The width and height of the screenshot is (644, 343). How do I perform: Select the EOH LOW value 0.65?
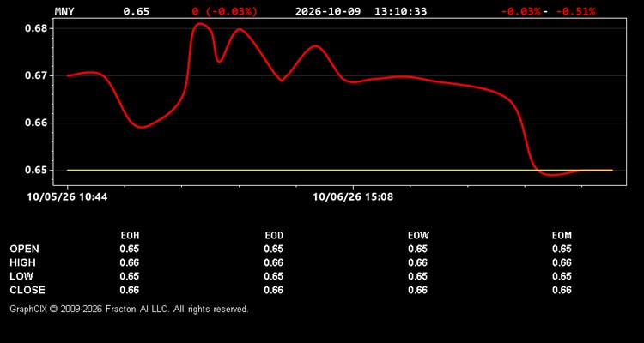click(x=130, y=276)
